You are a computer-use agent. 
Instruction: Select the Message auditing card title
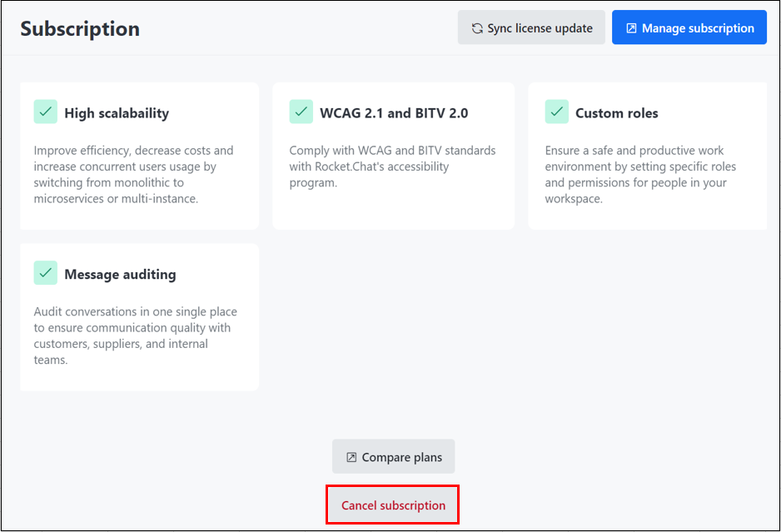(120, 274)
